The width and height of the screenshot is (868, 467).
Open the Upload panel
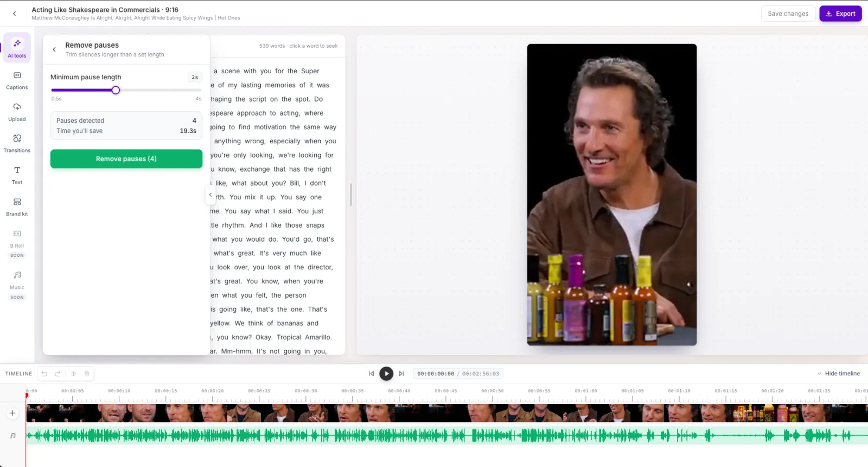point(17,112)
